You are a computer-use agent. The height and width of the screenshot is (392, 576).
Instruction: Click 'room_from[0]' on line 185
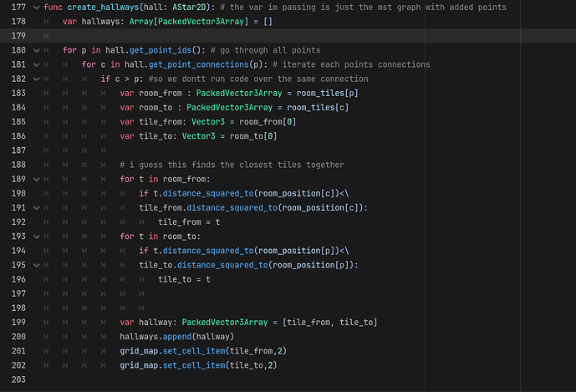[x=268, y=122]
